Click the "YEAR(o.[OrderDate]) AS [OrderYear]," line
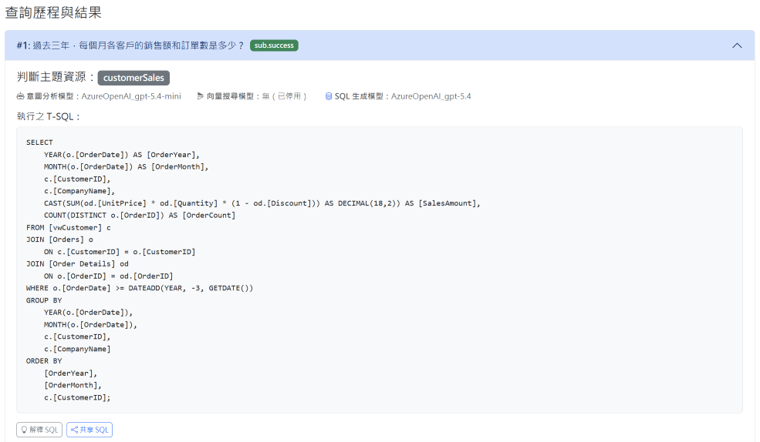The width and height of the screenshot is (760, 442). (x=122, y=155)
